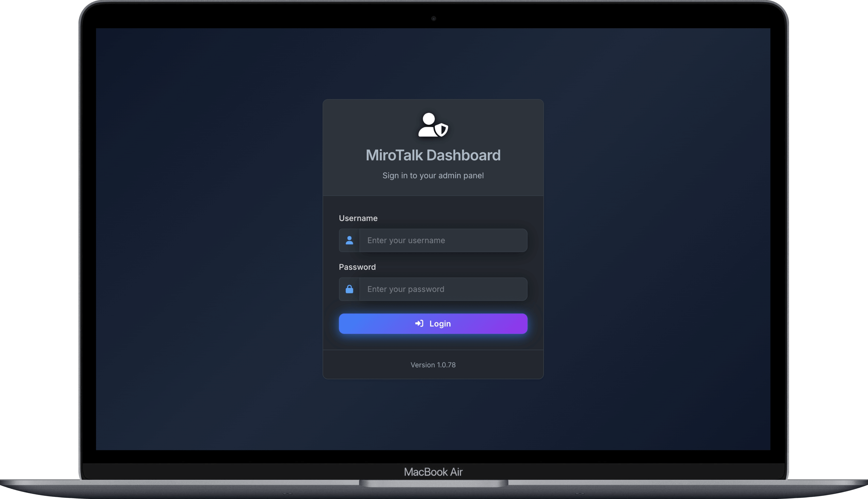Click the user shield avatar icon

point(432,125)
